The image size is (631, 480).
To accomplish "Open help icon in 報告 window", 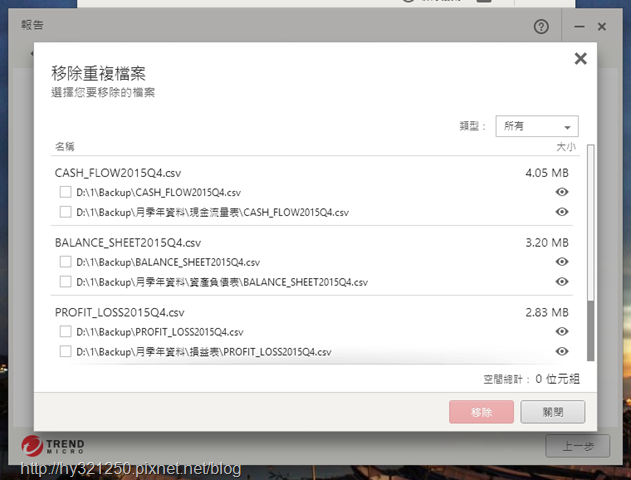I will pyautogui.click(x=541, y=27).
